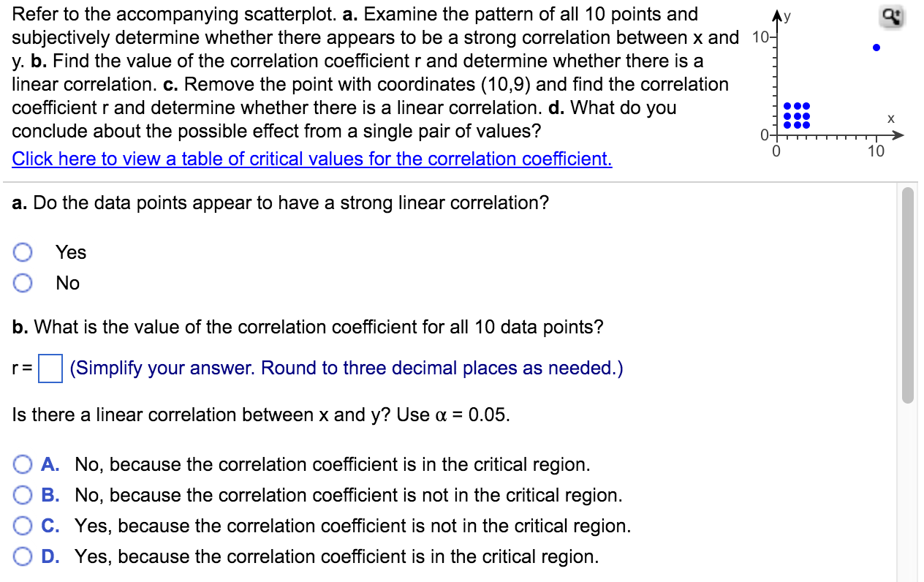Choose answer option B
The image size is (924, 582).
pos(22,495)
